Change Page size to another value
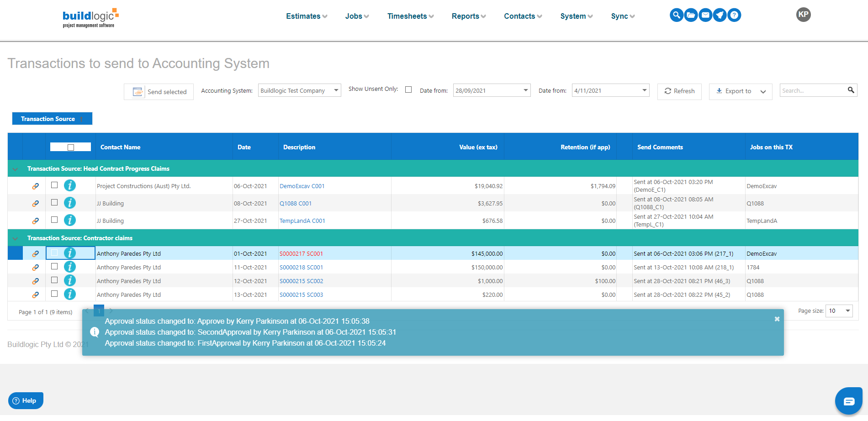 (x=839, y=311)
